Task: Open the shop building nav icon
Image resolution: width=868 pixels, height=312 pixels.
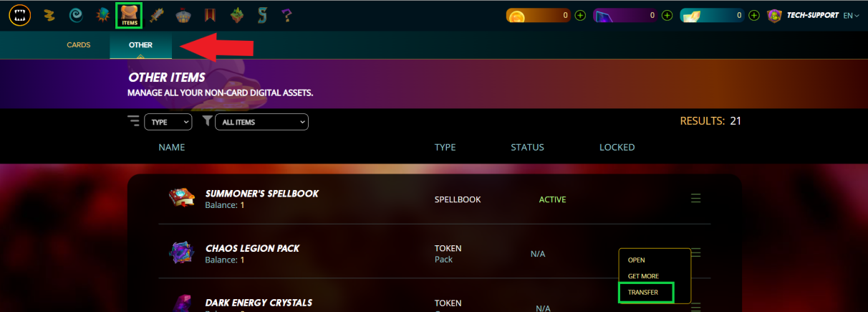Action: pos(183,14)
